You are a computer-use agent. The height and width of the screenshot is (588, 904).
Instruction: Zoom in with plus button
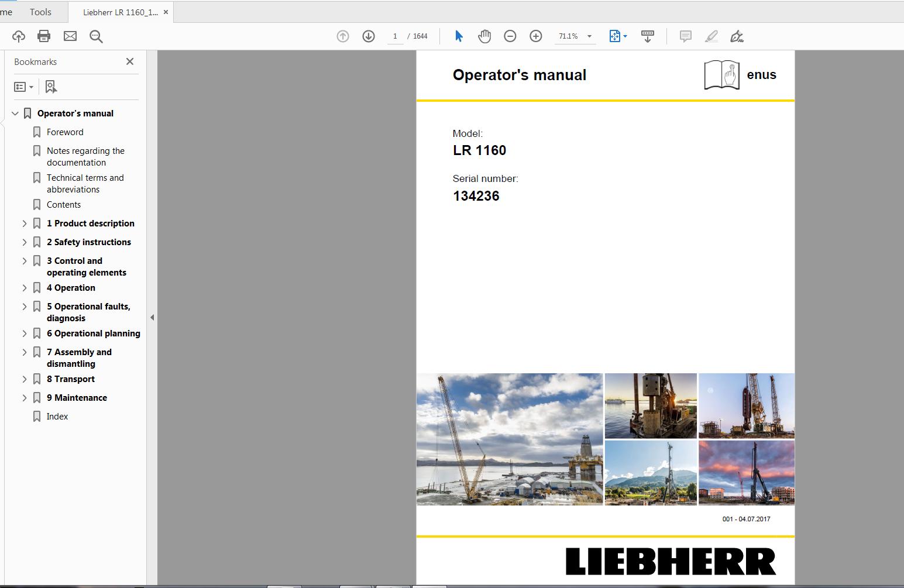(x=536, y=36)
